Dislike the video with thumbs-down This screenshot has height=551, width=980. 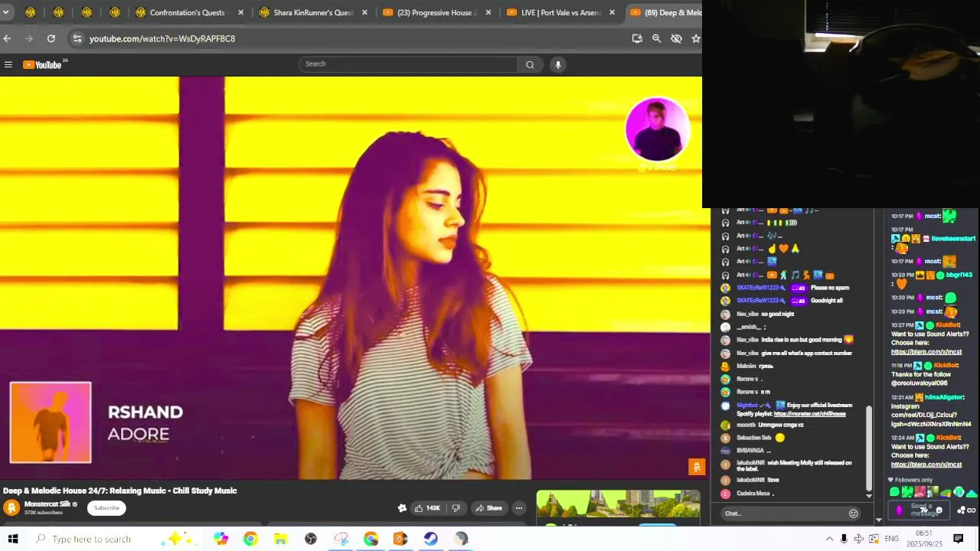456,508
